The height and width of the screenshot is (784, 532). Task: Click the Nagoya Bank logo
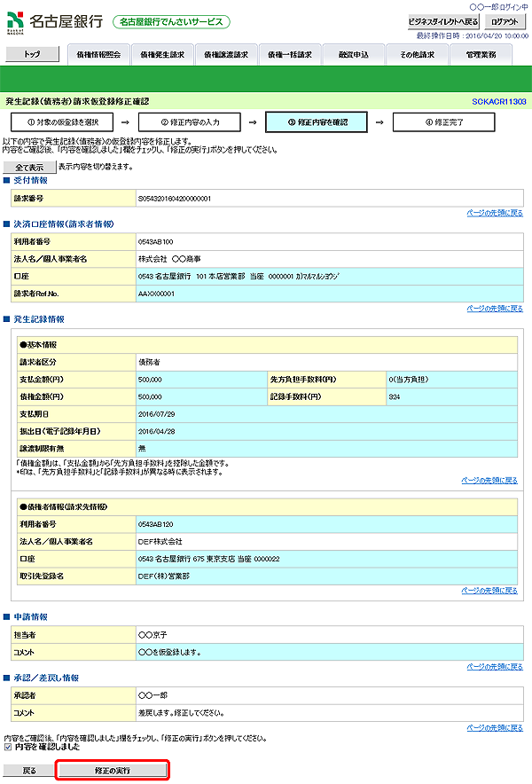tap(55, 22)
